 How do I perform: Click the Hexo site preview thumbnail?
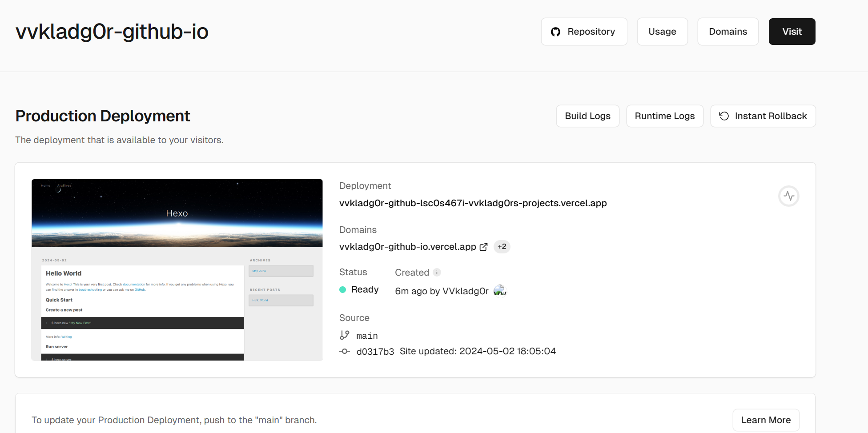[177, 270]
